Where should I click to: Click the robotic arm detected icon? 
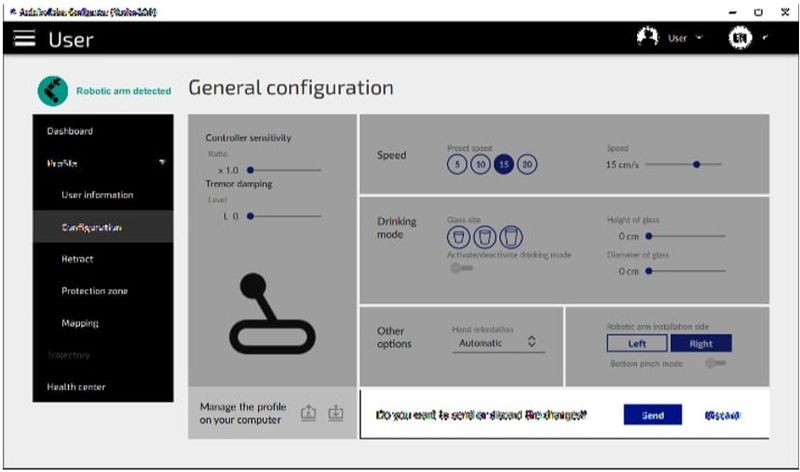tap(53, 91)
